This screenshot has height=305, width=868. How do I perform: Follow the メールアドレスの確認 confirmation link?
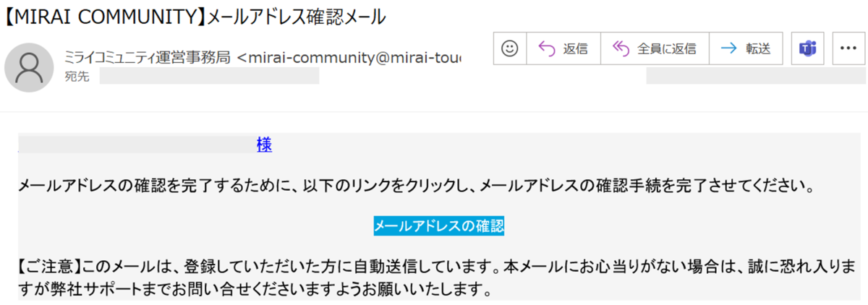pos(439,225)
